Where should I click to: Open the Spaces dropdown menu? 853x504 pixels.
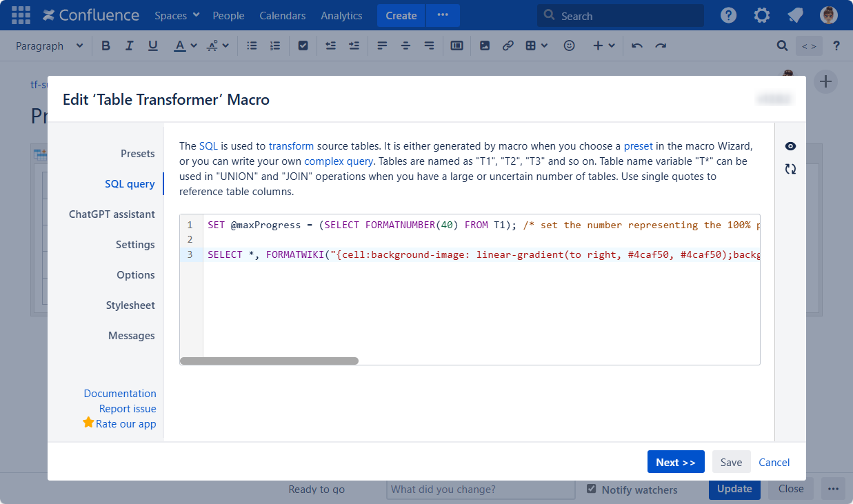click(x=177, y=15)
